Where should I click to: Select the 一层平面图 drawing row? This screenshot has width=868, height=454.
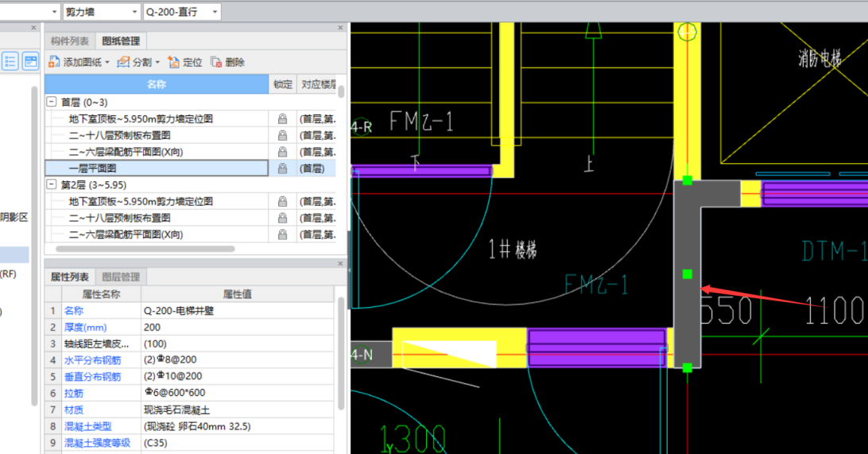tap(157, 169)
